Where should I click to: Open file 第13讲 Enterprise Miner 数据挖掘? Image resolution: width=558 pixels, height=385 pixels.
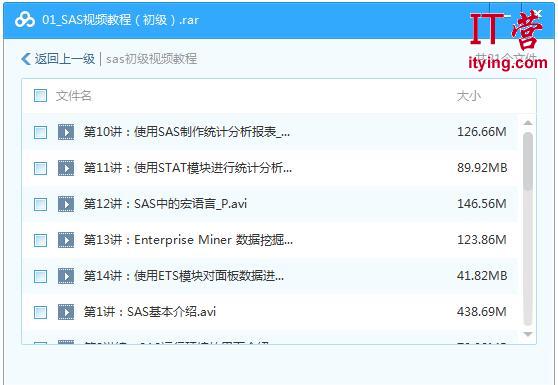pos(188,240)
